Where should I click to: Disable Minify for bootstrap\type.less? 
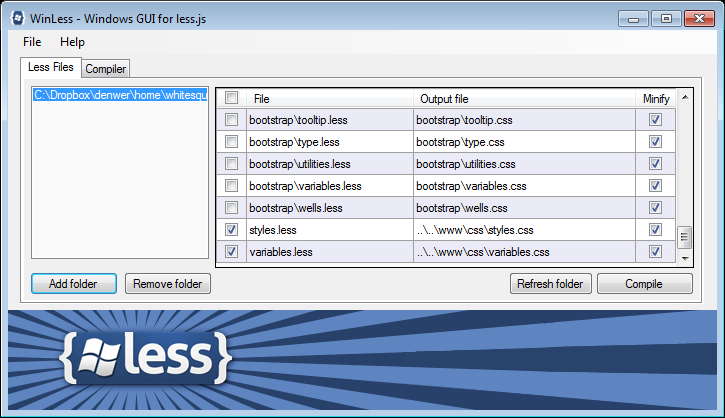[x=655, y=141]
